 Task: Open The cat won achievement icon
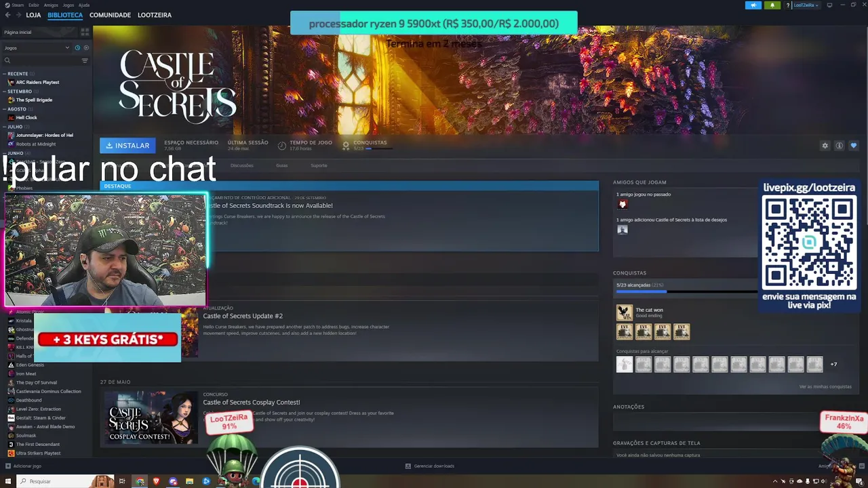[x=625, y=312]
